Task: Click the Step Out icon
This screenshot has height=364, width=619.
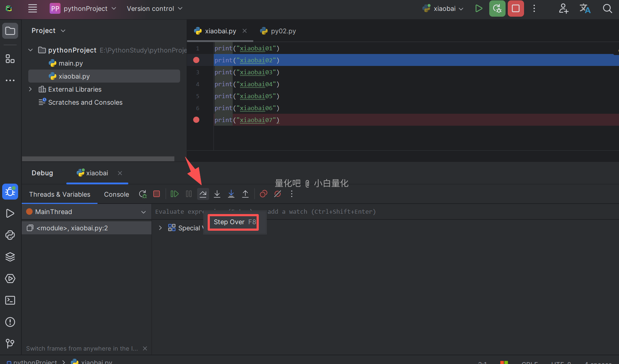Action: [245, 194]
